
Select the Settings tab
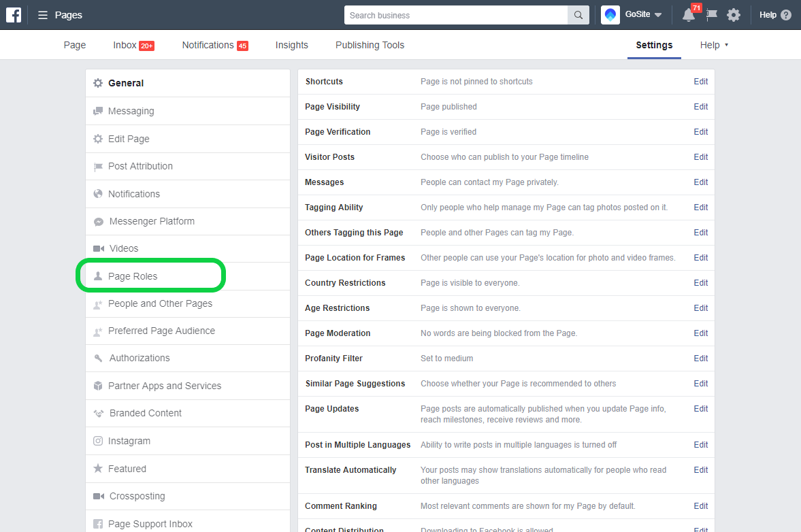tap(654, 45)
